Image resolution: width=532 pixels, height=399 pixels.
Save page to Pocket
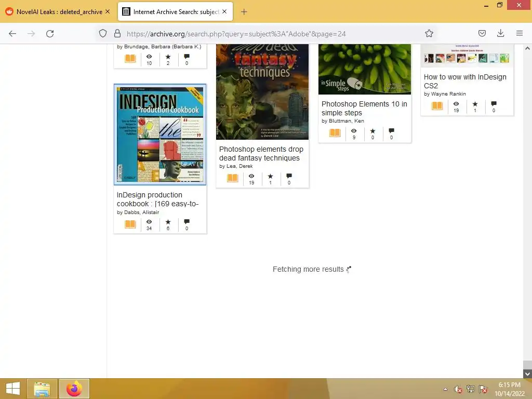pos(482,33)
